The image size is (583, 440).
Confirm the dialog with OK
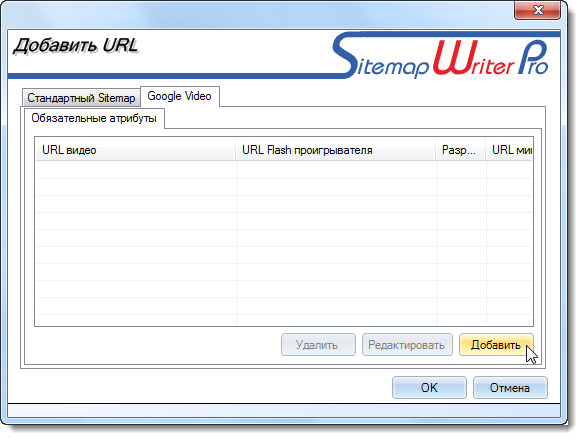point(429,388)
